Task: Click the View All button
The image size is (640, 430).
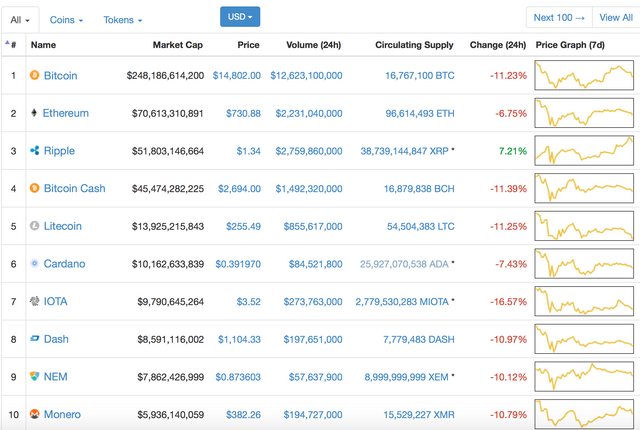Action: [616, 18]
